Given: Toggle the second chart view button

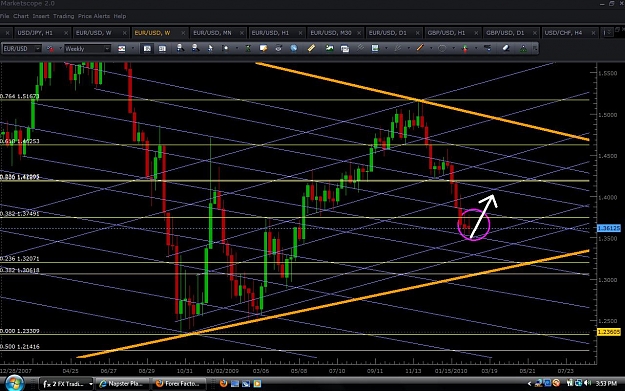Looking at the screenshot, I should click(162, 49).
